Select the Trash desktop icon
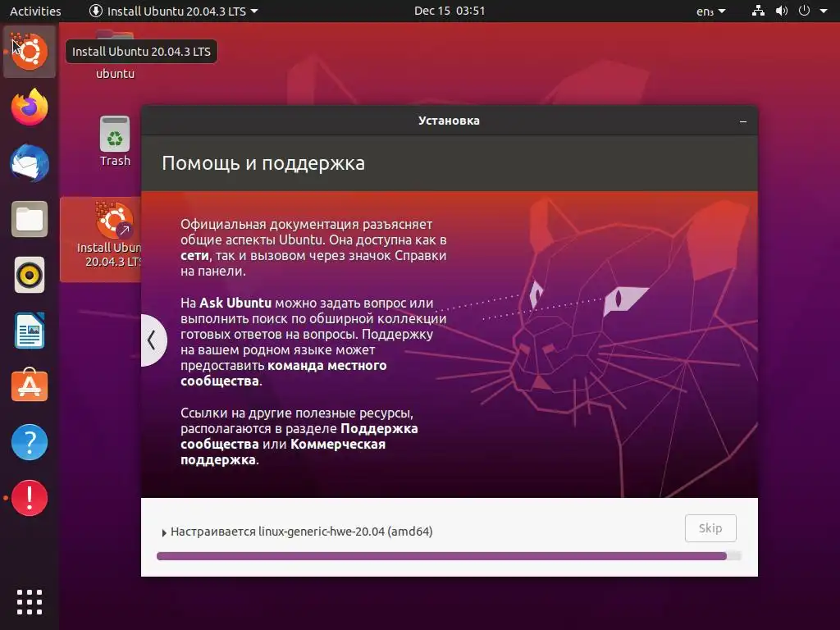This screenshot has width=840, height=630. [x=115, y=141]
